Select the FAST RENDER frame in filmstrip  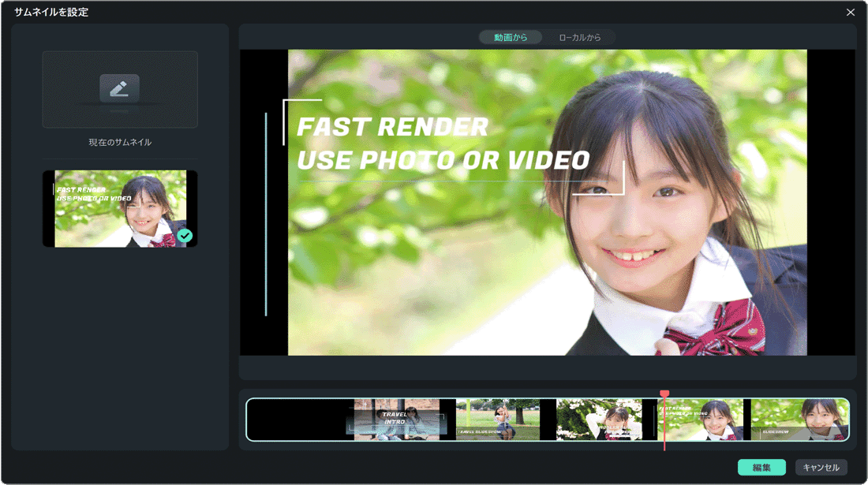pos(702,420)
